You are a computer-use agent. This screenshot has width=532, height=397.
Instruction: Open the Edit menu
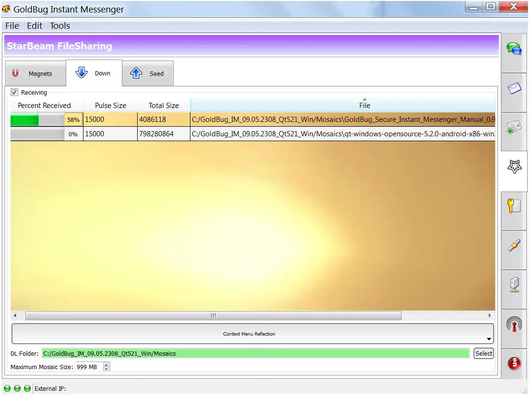pos(35,26)
